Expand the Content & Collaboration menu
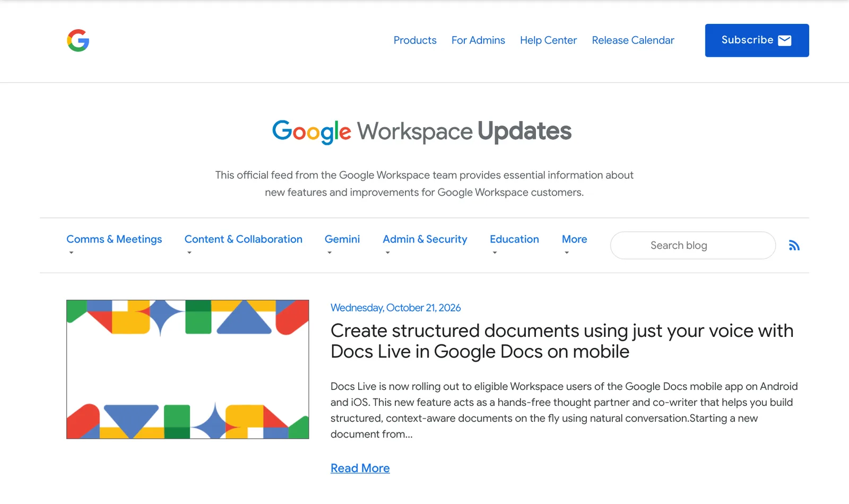The width and height of the screenshot is (849, 504). [x=244, y=239]
